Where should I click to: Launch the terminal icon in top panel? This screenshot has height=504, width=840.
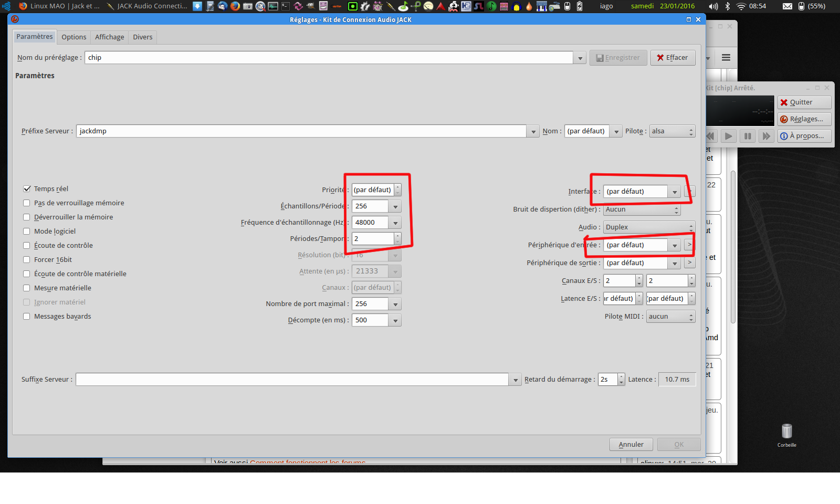pyautogui.click(x=286, y=6)
